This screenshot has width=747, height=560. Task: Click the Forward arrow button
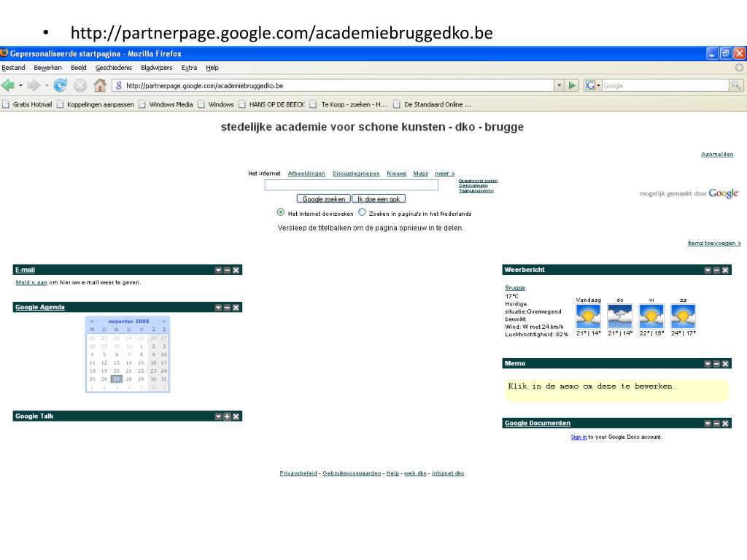[x=34, y=86]
